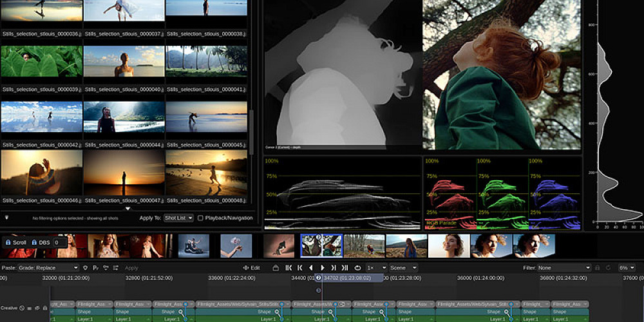644x322 pixels.
Task: Enable the Playback/Navigation checkbox
Action: coord(200,218)
